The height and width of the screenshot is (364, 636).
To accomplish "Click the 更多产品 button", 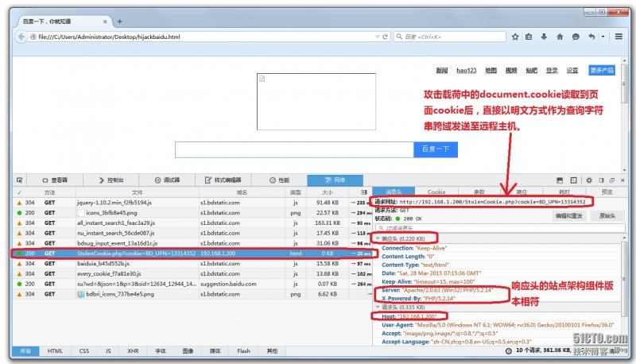I will coord(602,71).
